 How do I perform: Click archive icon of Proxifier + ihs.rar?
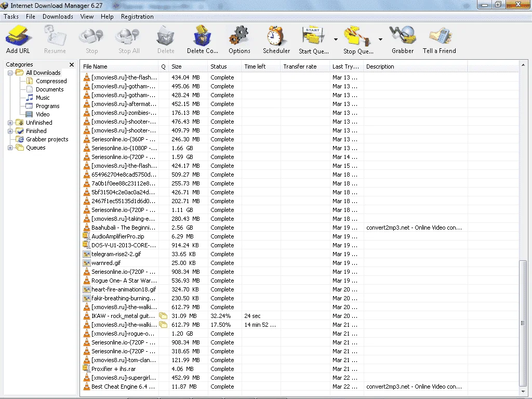(87, 368)
